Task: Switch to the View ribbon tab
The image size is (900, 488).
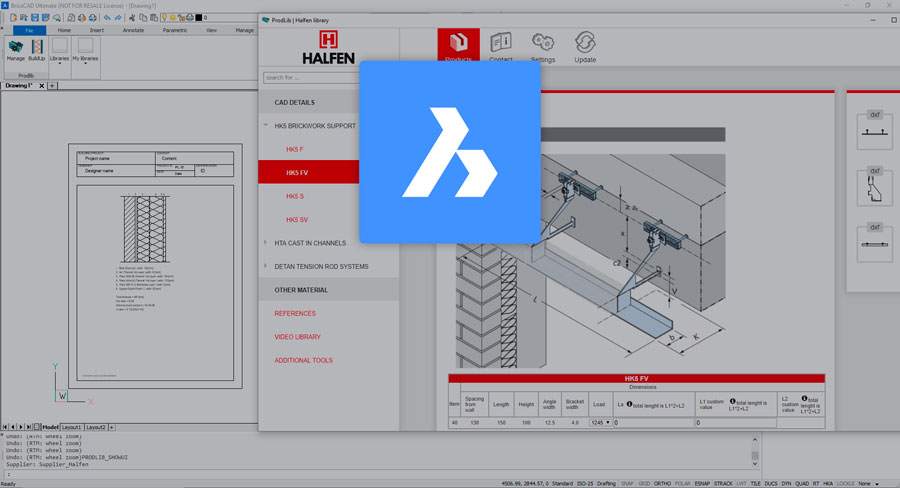Action: (211, 30)
